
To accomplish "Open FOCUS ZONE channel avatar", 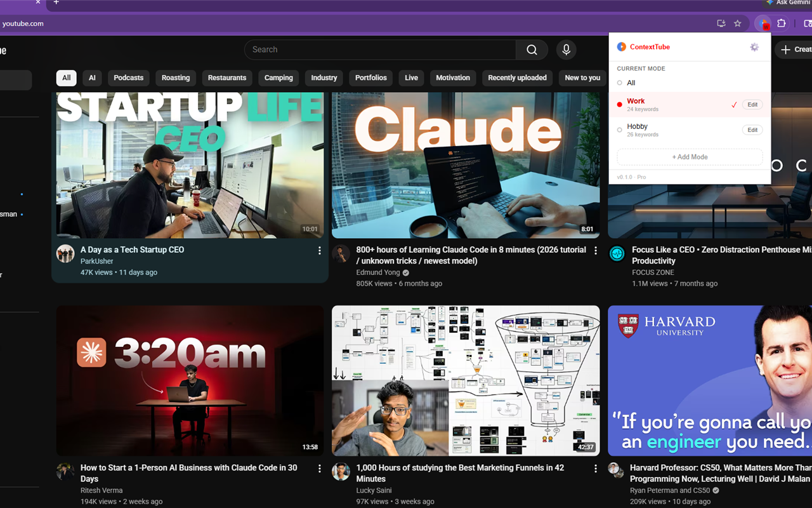I will click(617, 254).
